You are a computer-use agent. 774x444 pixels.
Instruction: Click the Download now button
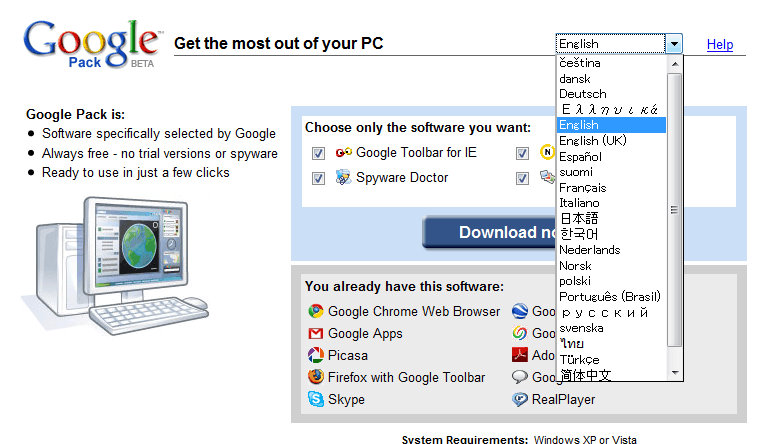pyautogui.click(x=490, y=232)
